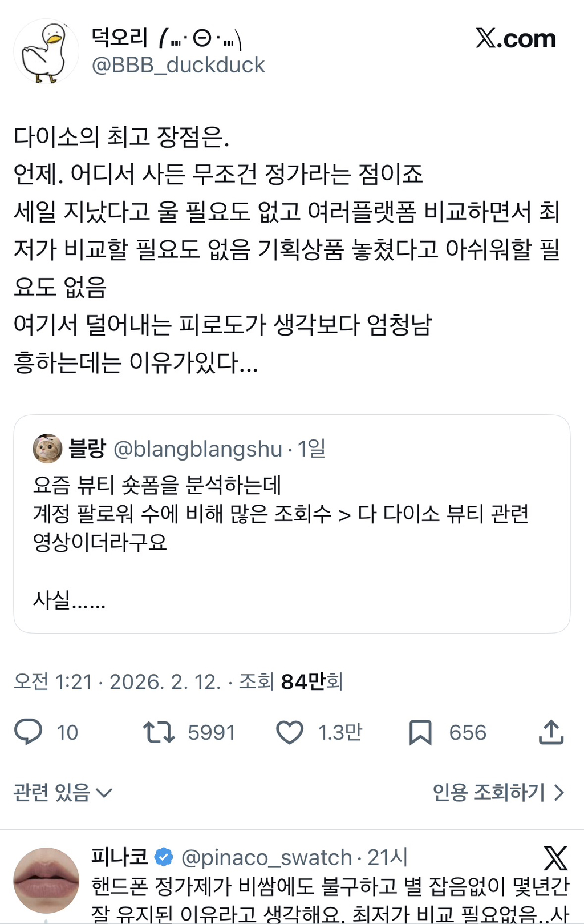584x924 pixels.
Task: Visit the @pinaco_swatch profile handle
Action: [x=266, y=857]
